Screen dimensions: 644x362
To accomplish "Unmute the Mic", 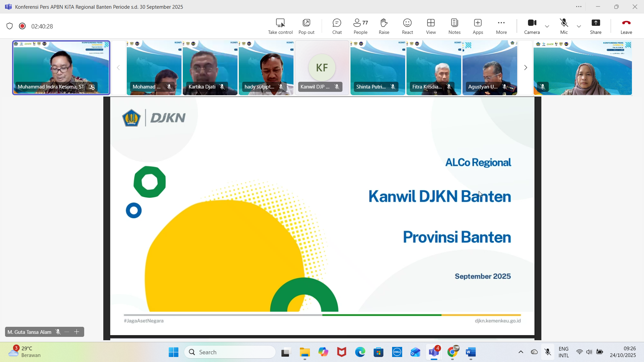I will tap(564, 26).
